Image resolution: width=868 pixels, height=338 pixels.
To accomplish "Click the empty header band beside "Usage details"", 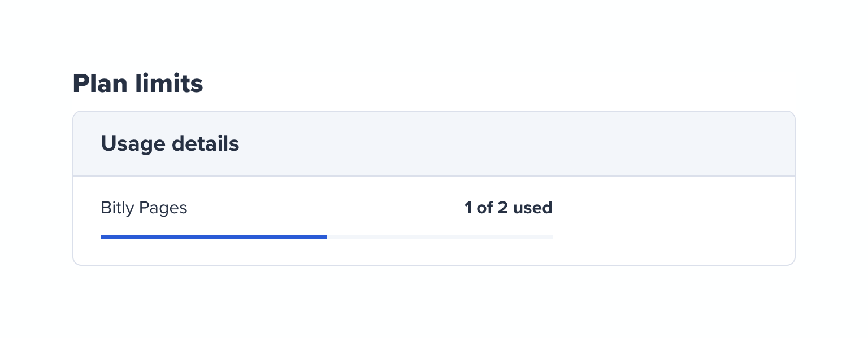I will point(509,144).
